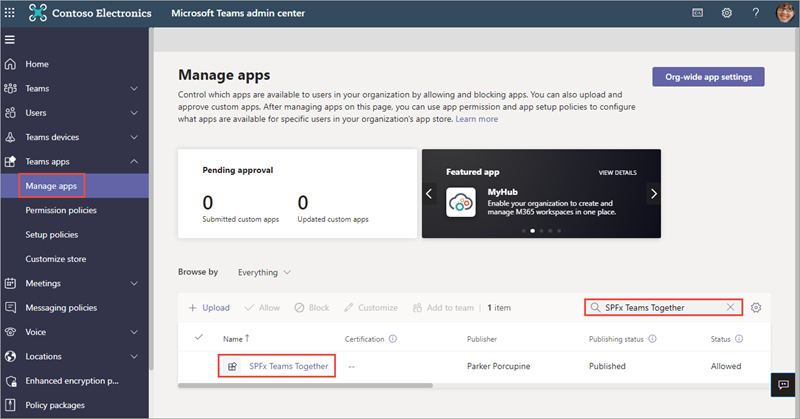800x419 pixels.
Task: Go to Home in sidebar
Action: [x=37, y=64]
